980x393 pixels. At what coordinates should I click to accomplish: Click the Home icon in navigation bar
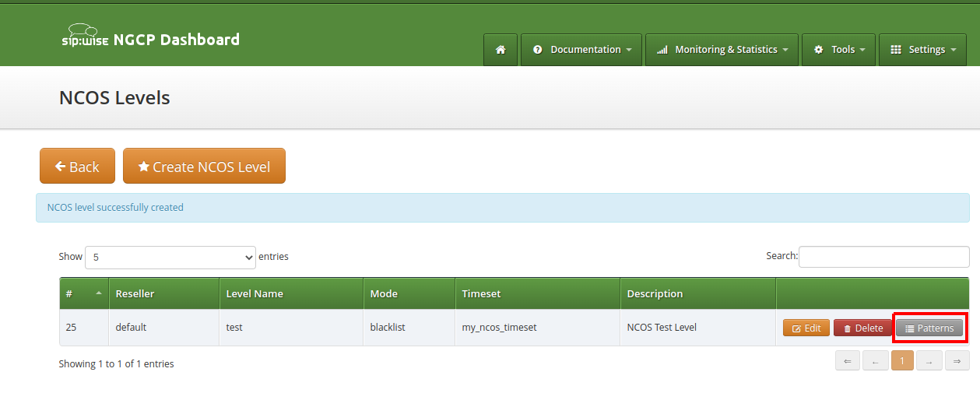pyautogui.click(x=501, y=50)
